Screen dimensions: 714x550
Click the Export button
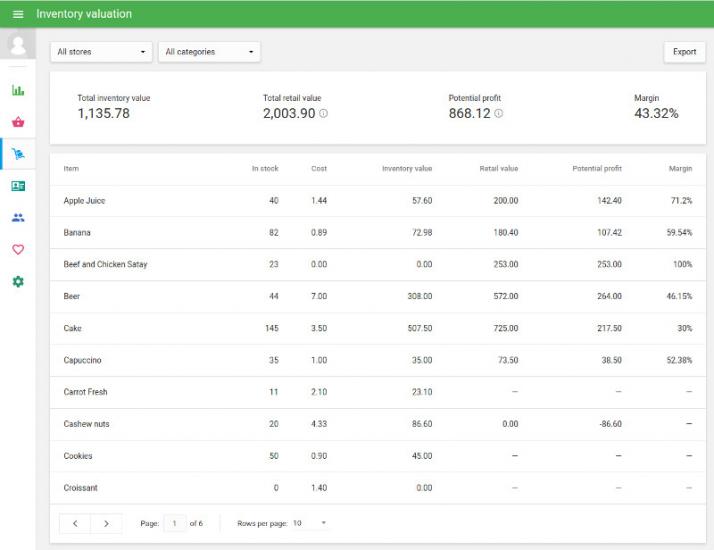[x=684, y=52]
